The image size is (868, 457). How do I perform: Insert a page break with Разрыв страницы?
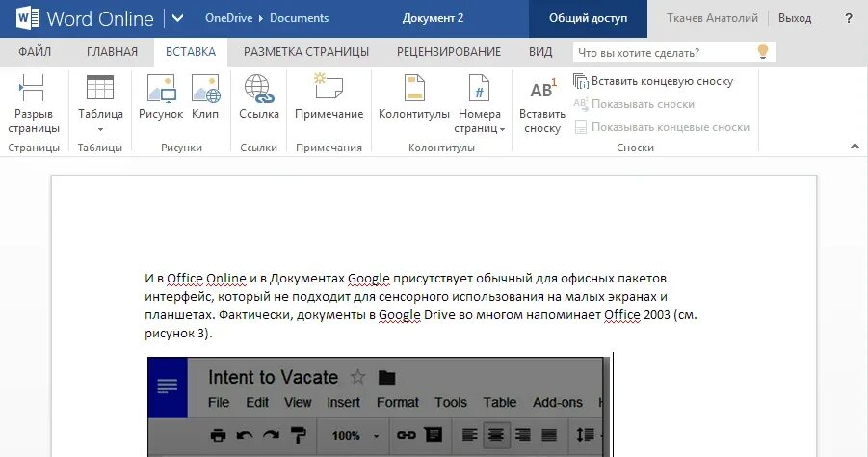tap(33, 104)
